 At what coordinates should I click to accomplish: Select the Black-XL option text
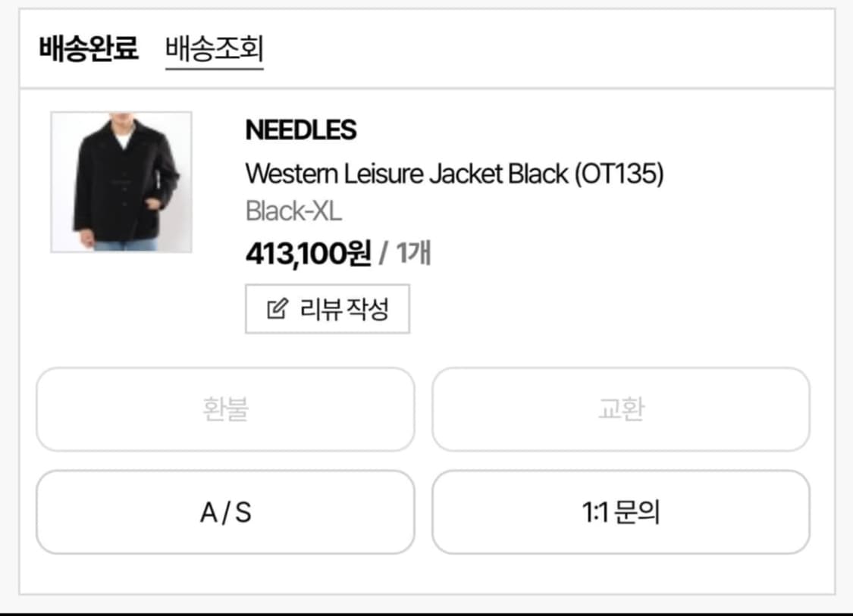pyautogui.click(x=294, y=212)
